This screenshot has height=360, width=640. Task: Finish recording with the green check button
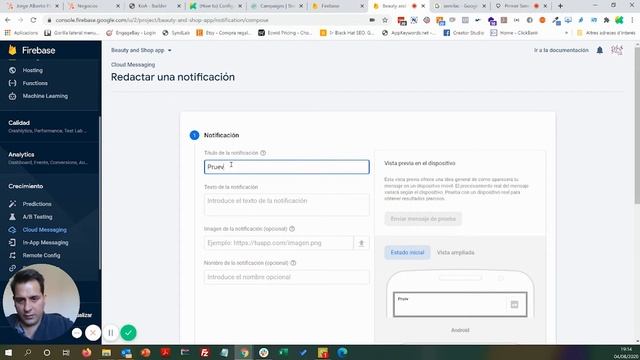pos(128,333)
